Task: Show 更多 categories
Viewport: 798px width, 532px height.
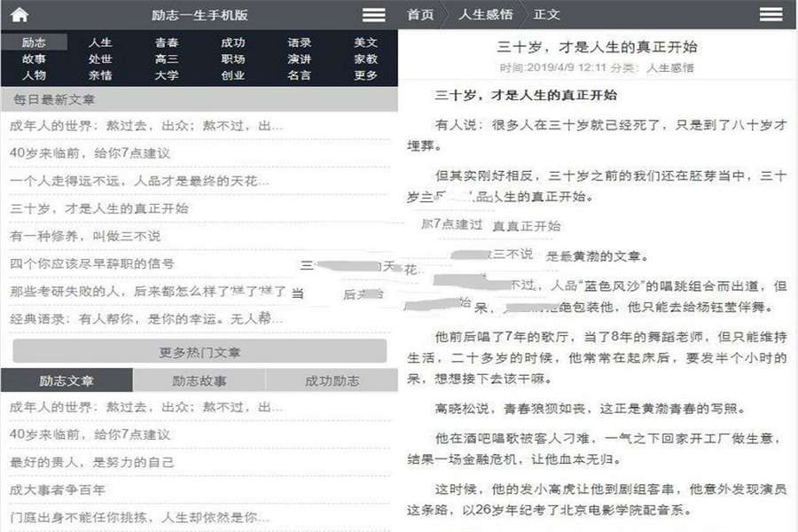Action: click(365, 75)
